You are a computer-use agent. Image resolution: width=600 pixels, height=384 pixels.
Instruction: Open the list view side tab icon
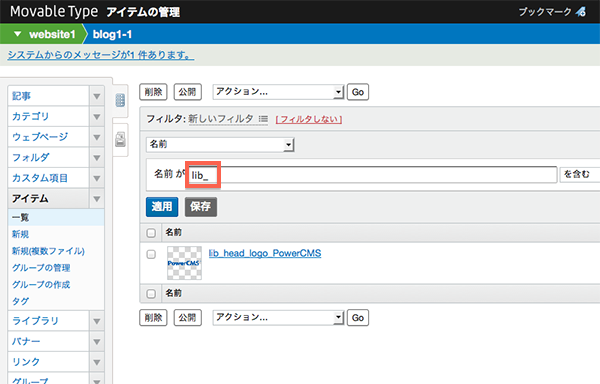(x=120, y=100)
